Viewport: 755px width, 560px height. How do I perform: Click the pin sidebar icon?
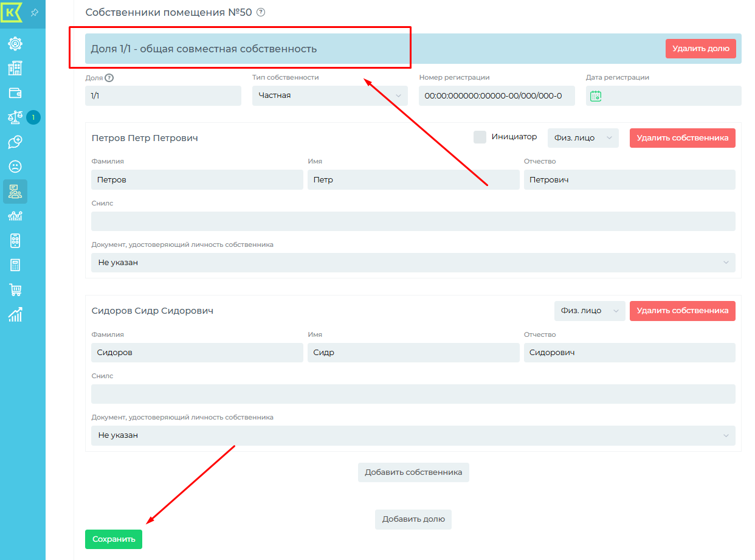pyautogui.click(x=35, y=12)
